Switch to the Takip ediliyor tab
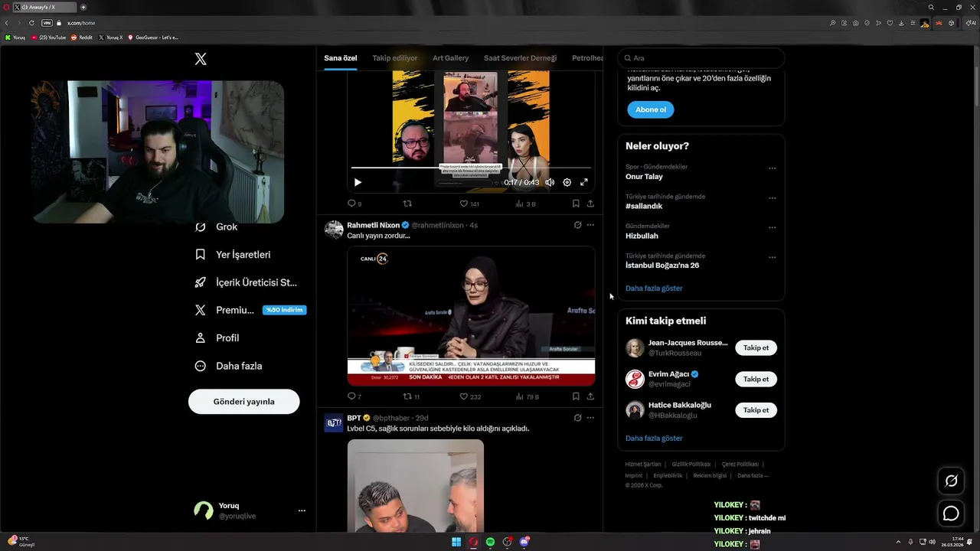The image size is (980, 551). pyautogui.click(x=395, y=58)
